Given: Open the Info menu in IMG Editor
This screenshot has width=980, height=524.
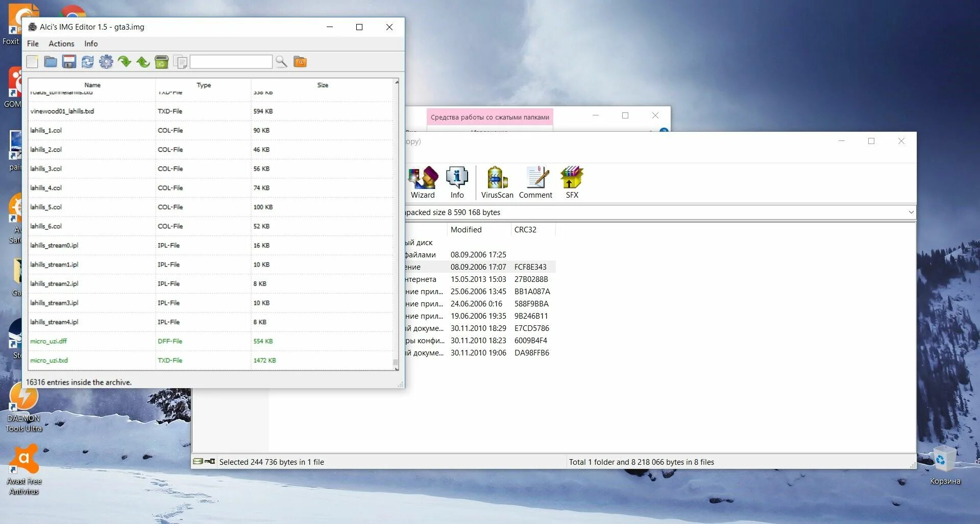Looking at the screenshot, I should click(x=91, y=43).
